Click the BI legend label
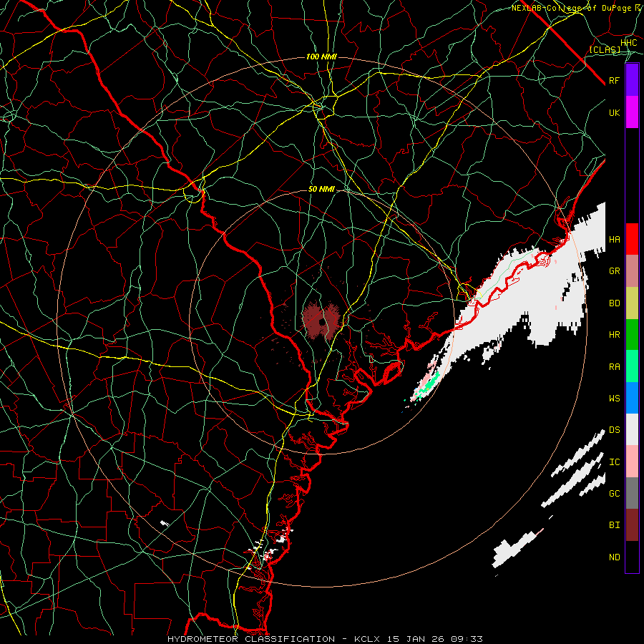This screenshot has width=644, height=644. pos(614,525)
